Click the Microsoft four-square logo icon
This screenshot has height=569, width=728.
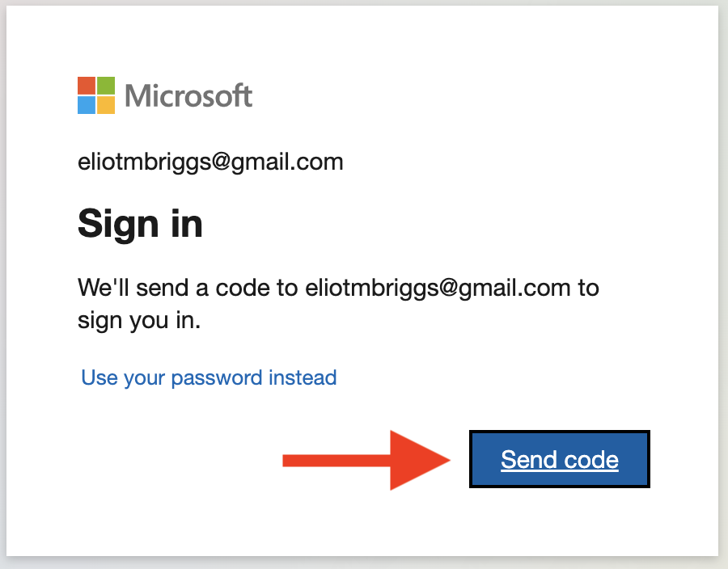[x=96, y=95]
